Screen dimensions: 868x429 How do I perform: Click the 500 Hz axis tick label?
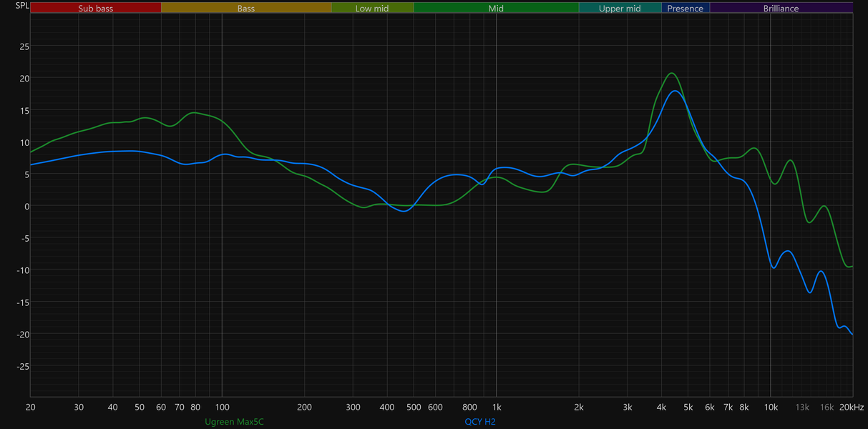click(414, 407)
